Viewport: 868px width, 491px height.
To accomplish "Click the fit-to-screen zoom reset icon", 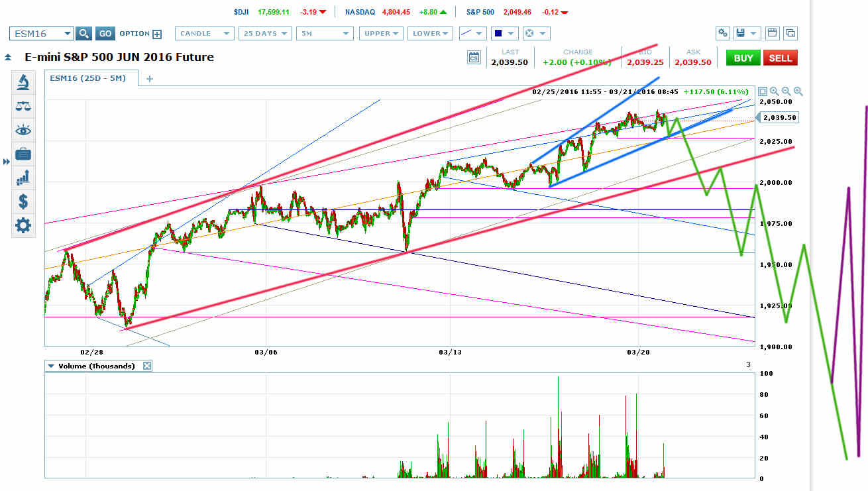I will coord(763,91).
